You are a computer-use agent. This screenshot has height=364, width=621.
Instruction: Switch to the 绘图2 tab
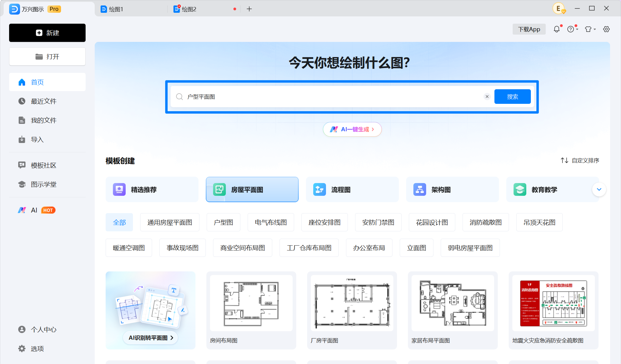(203, 9)
